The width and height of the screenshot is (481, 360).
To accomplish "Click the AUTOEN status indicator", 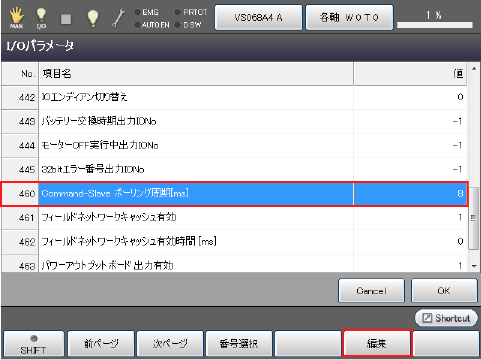I will (x=152, y=25).
